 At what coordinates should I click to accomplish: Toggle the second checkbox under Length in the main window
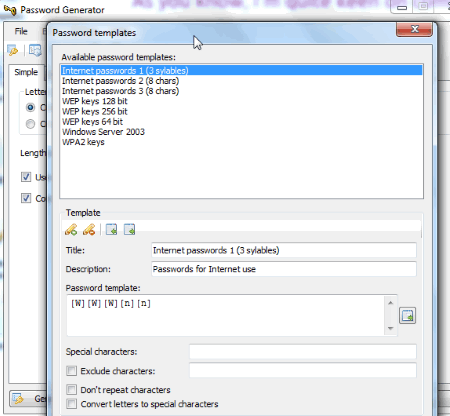coord(26,198)
